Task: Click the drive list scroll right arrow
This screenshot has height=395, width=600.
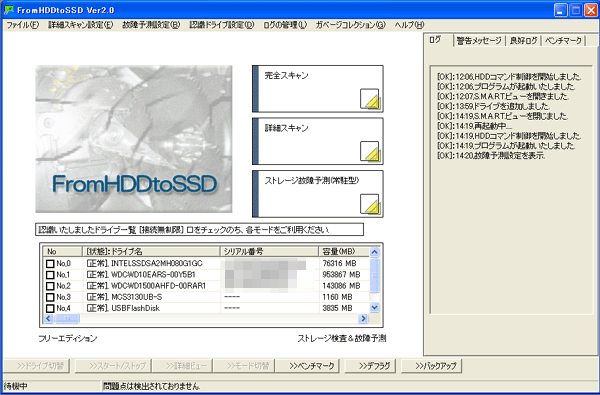Action: [363, 318]
